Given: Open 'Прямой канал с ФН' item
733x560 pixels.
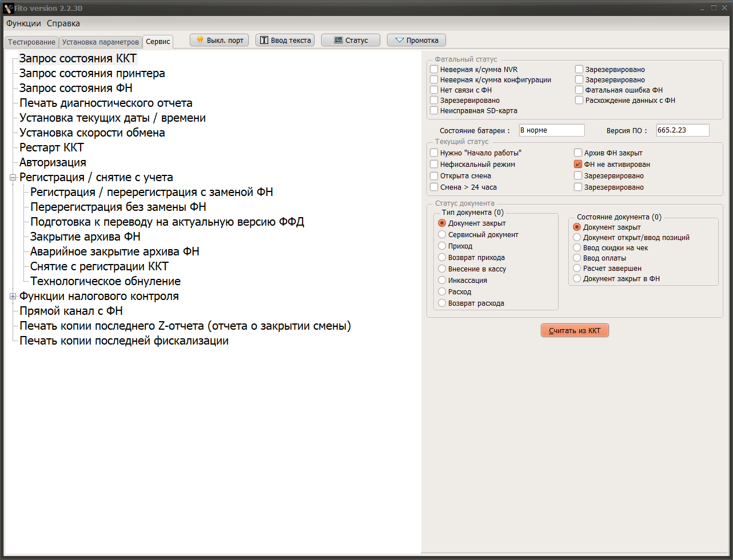Looking at the screenshot, I should pyautogui.click(x=71, y=311).
